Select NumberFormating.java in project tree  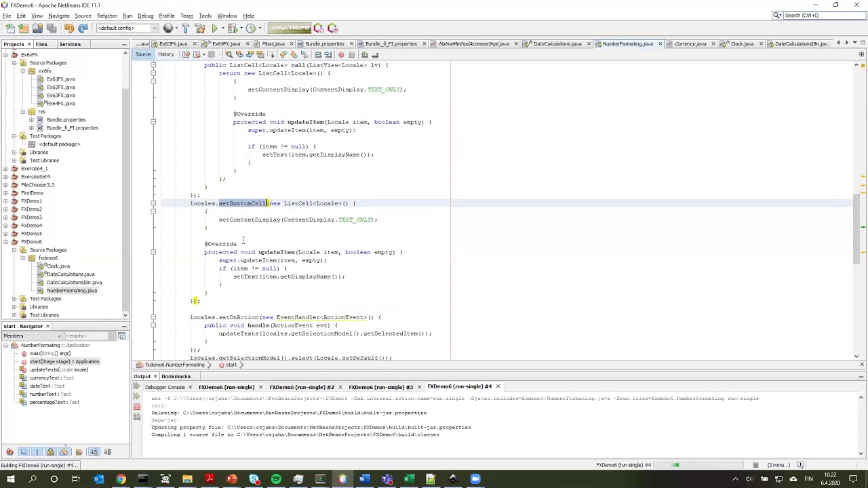coord(72,291)
